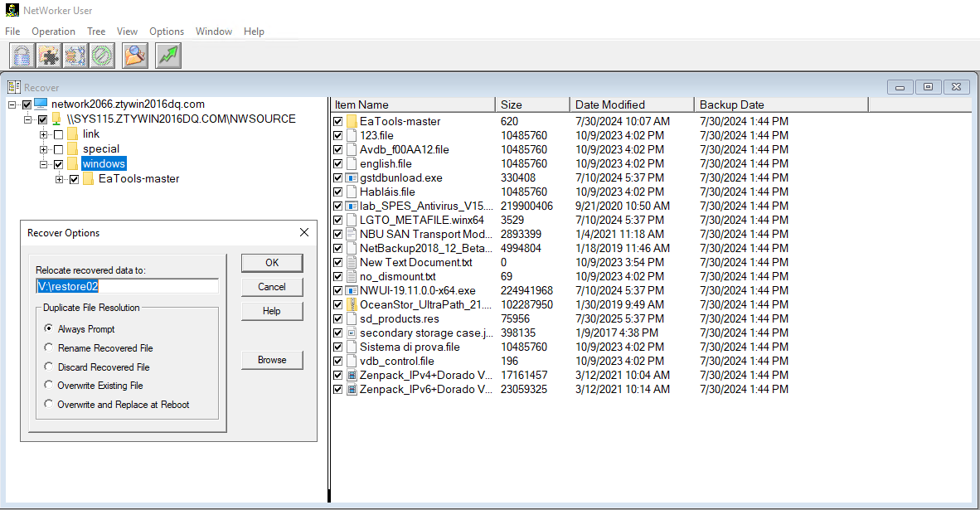Click the green arrow start toolbar icon

[x=168, y=56]
